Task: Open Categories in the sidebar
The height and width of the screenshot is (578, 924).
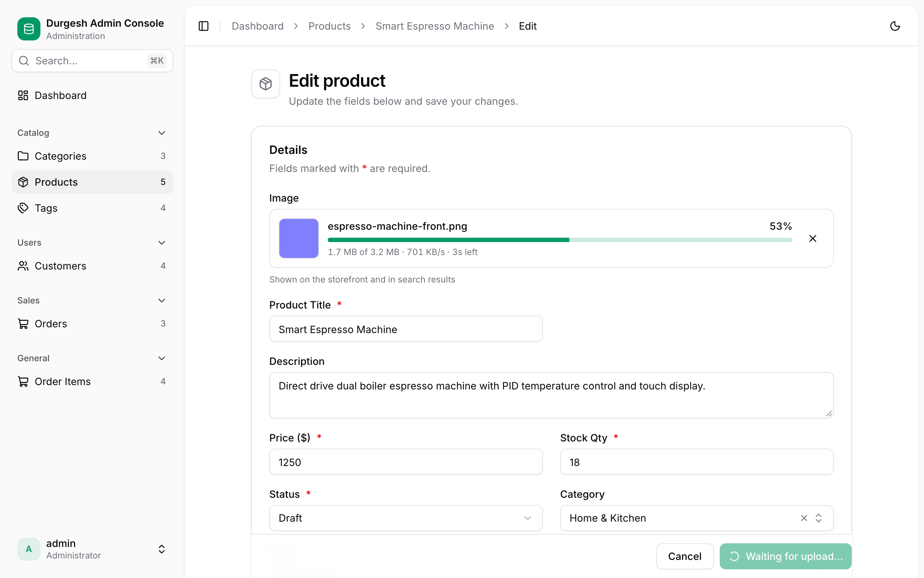Action: pos(92,156)
